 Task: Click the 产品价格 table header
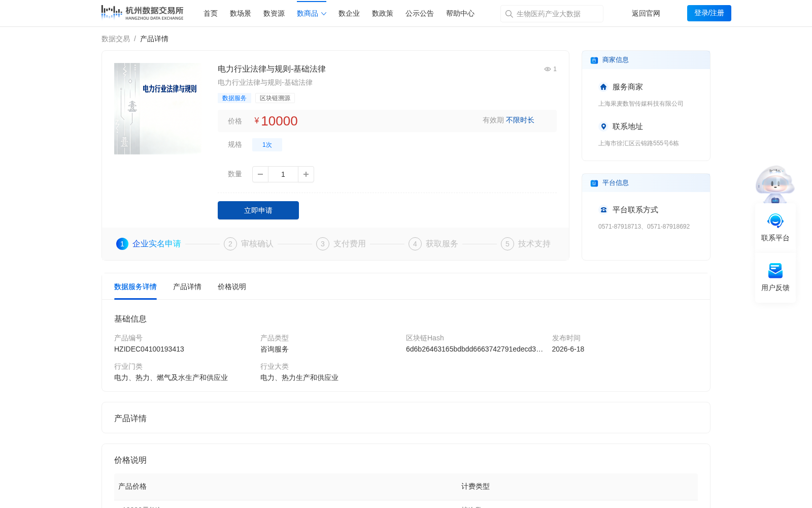pos(132,487)
